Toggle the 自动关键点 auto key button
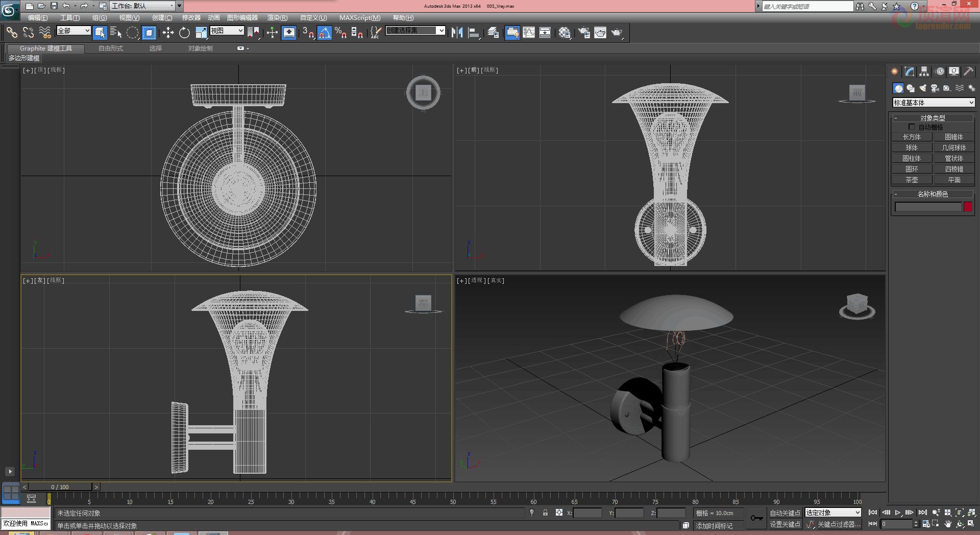 pos(785,513)
